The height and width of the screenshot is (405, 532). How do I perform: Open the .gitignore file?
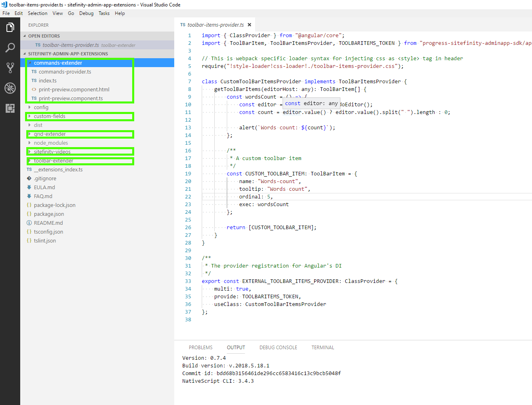click(x=45, y=179)
